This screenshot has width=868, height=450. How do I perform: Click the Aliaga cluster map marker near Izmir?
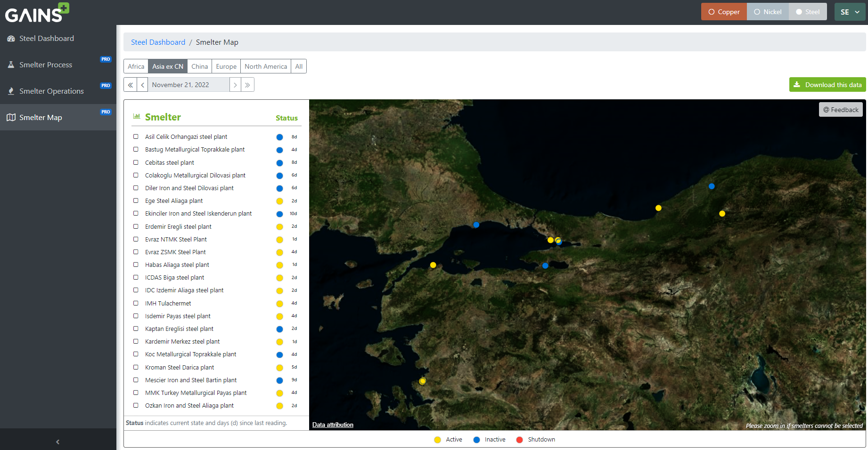click(x=422, y=381)
